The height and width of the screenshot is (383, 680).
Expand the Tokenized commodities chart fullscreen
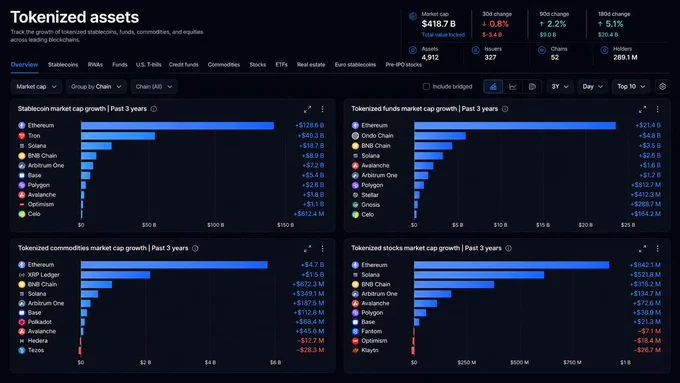[307, 249]
